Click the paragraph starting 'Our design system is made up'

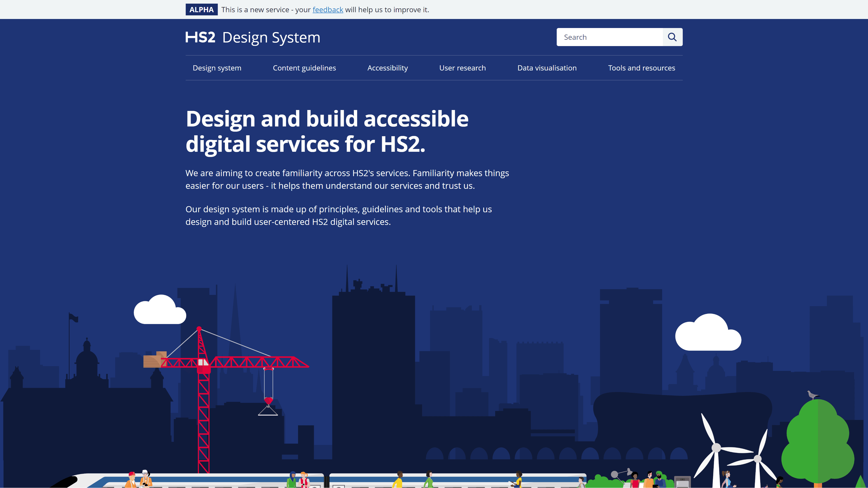click(x=339, y=215)
